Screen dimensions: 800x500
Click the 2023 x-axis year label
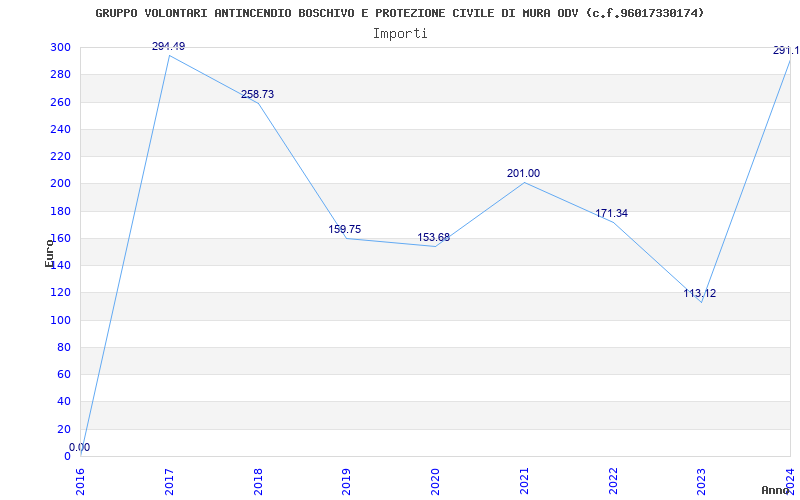(x=702, y=481)
